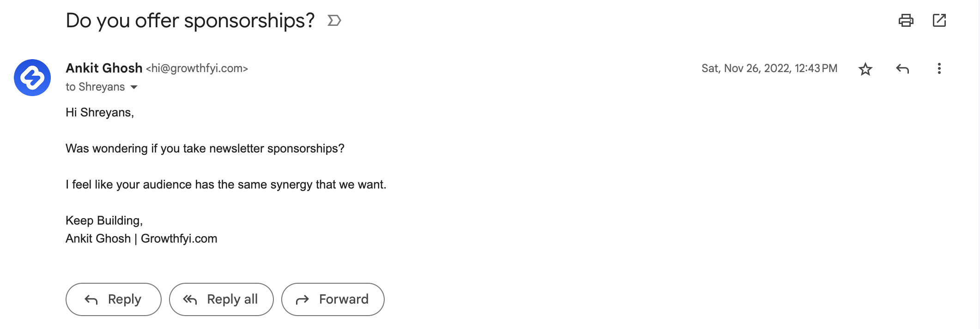Choose the Reply all button

coord(221,299)
